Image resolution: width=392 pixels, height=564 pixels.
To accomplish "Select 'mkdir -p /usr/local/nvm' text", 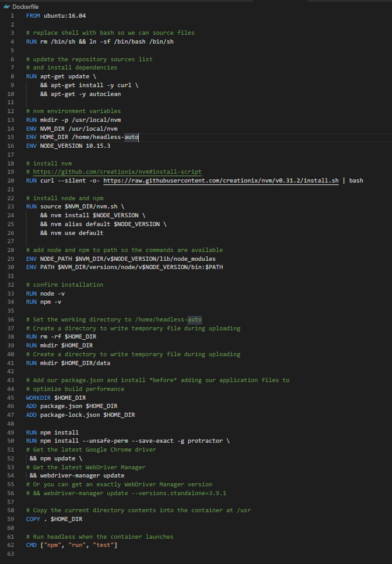I will [x=81, y=120].
